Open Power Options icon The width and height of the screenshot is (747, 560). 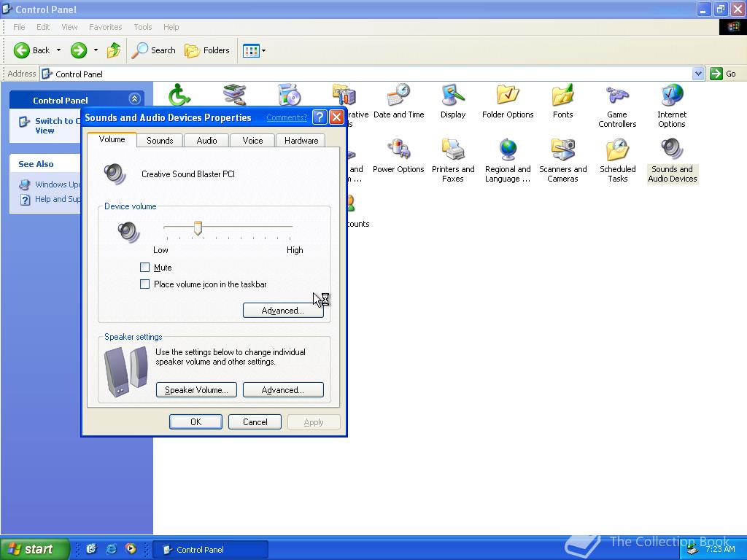click(x=398, y=155)
